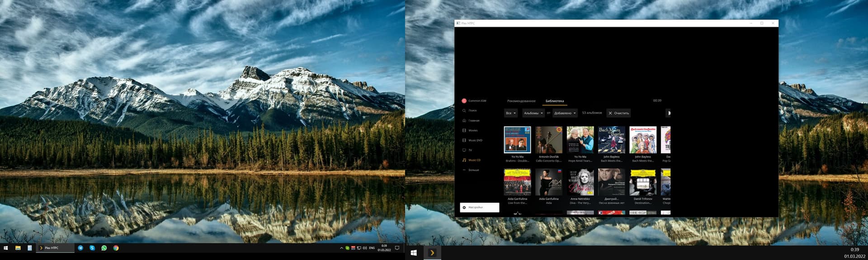The height and width of the screenshot is (260, 868).
Task: Click the Windows Start button on left taskbar
Action: (x=6, y=248)
